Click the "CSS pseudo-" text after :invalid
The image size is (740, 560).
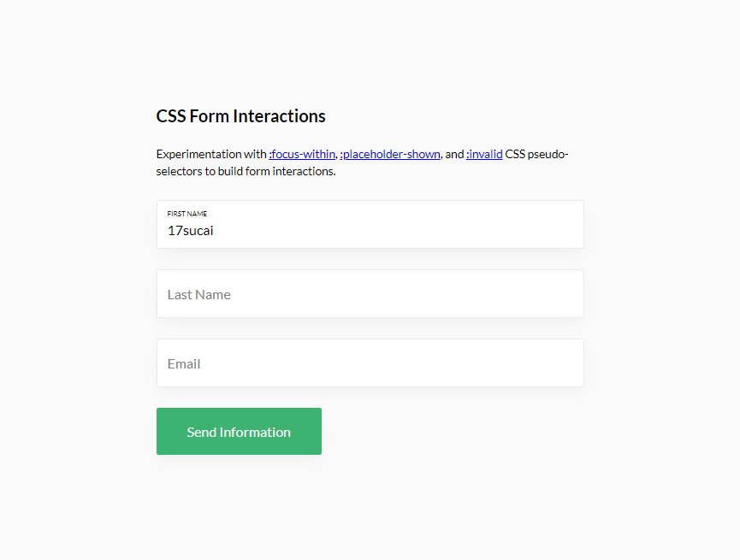point(536,155)
